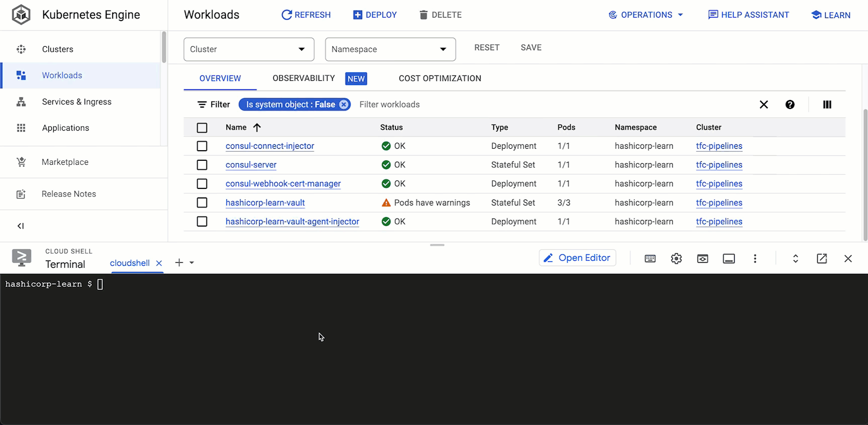Toggle Cloud Shell panel height arrows

tap(796, 259)
